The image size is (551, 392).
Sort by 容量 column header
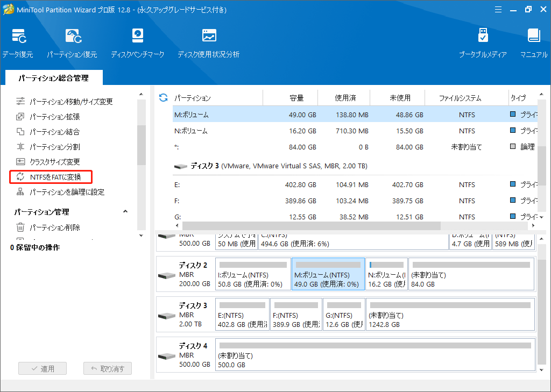[x=290, y=98]
